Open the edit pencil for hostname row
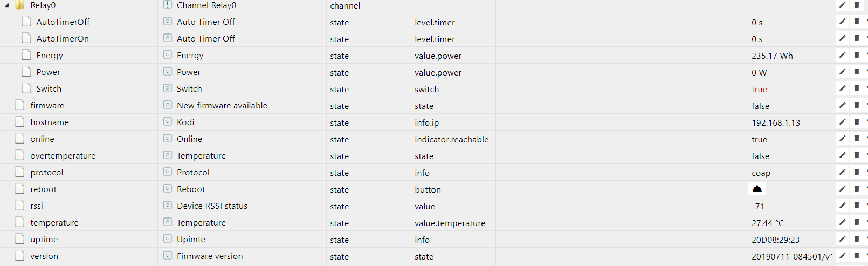 pyautogui.click(x=842, y=122)
